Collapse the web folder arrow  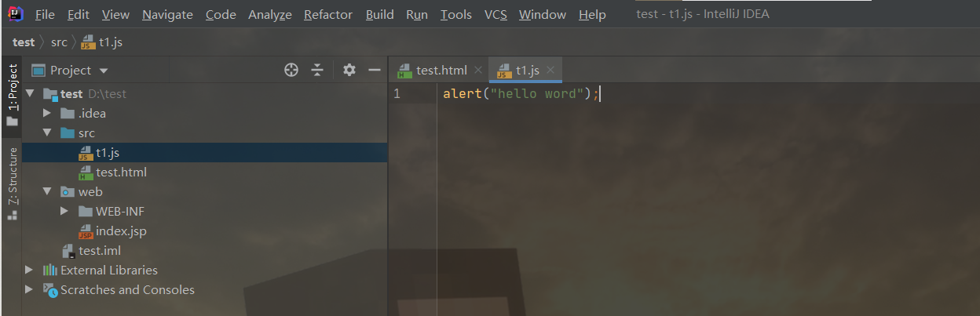(47, 191)
